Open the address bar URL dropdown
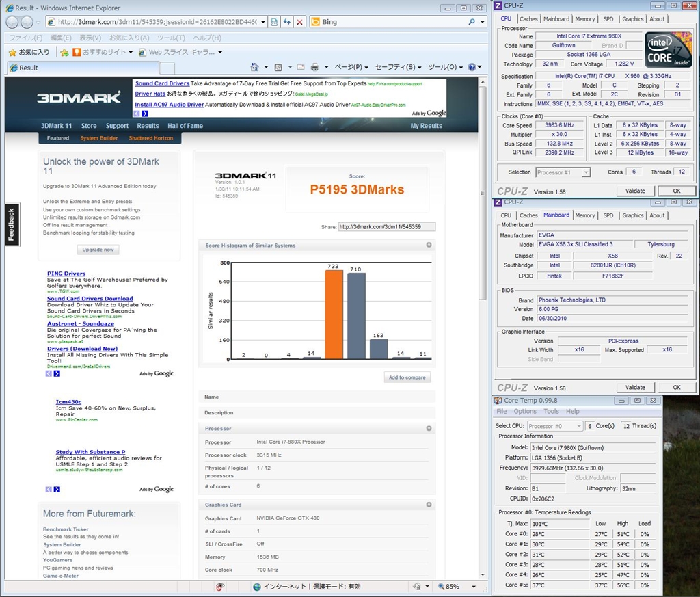The image size is (700, 597). tap(263, 22)
